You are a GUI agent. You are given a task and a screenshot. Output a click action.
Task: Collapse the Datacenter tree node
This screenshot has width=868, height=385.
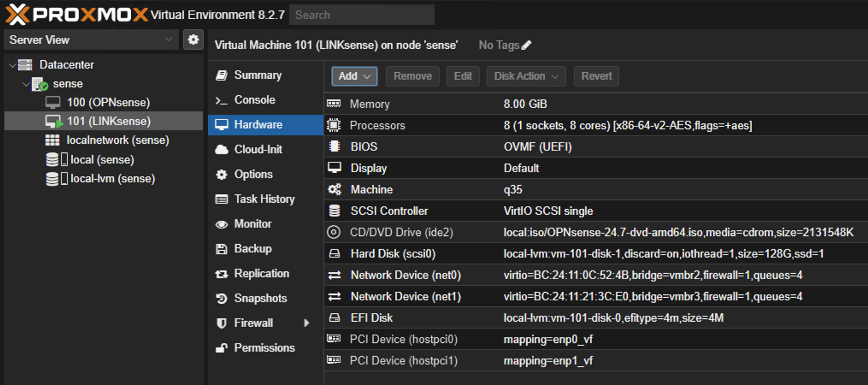(12, 65)
